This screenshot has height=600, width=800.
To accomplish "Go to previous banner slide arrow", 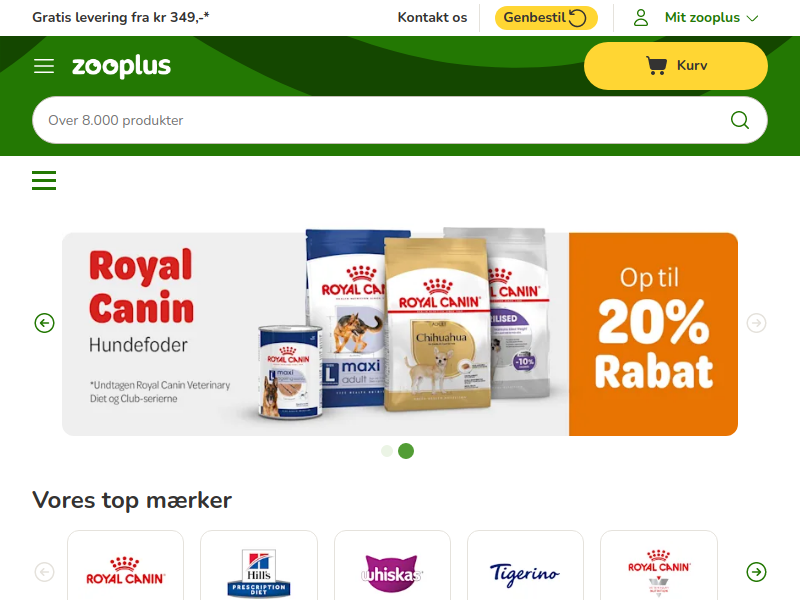I will (44, 323).
